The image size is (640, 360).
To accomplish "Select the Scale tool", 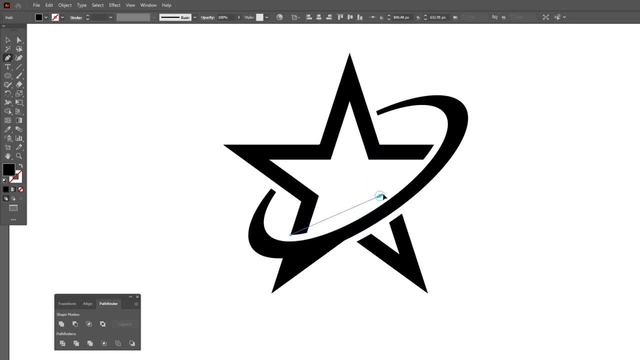I will click(19, 93).
